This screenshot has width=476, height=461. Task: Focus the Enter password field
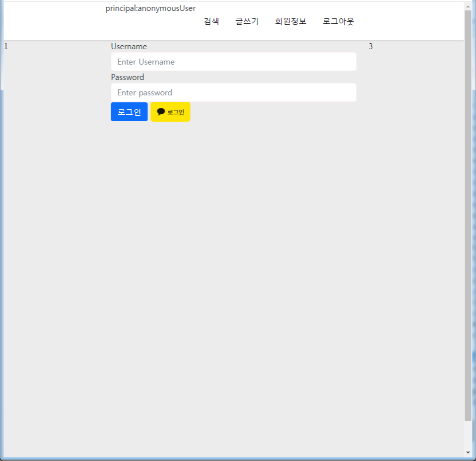234,92
